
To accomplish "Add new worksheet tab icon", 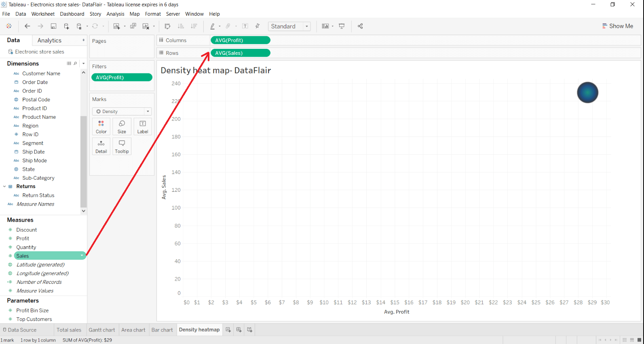I will pyautogui.click(x=228, y=330).
